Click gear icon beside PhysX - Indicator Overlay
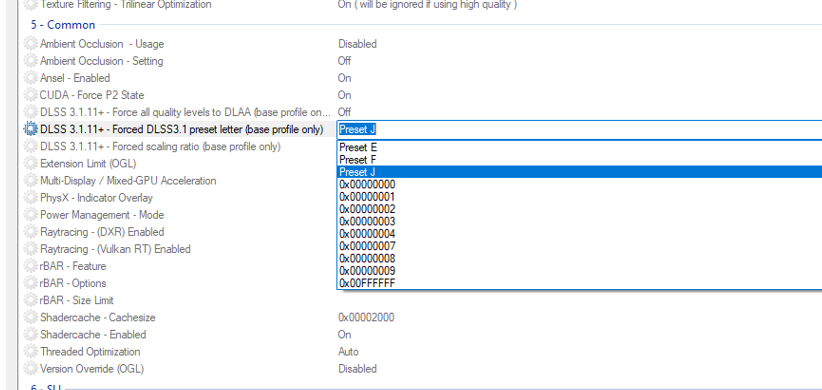 click(31, 198)
